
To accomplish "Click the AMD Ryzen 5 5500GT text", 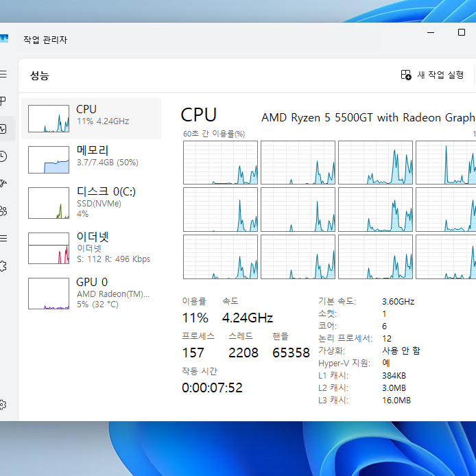I will tap(317, 117).
